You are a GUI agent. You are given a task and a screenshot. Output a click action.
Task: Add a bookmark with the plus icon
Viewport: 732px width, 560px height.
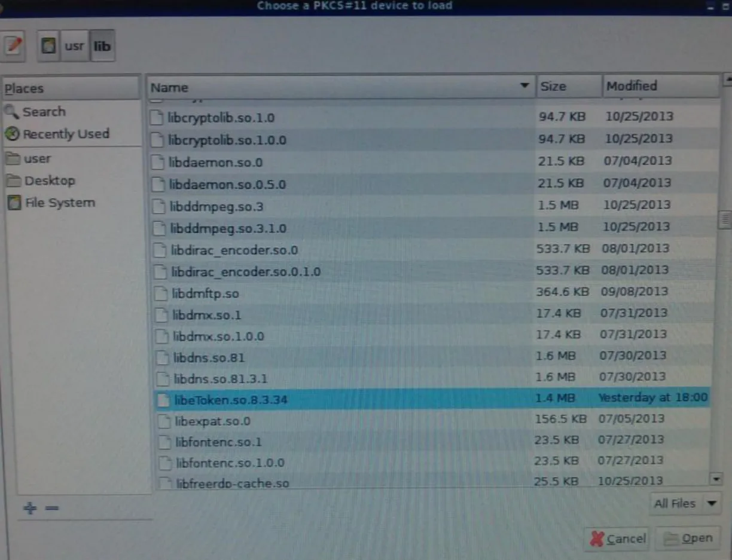[29, 508]
